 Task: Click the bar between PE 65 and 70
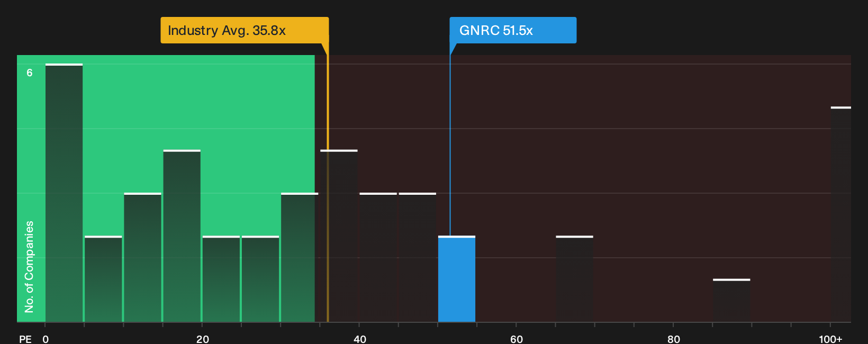pyautogui.click(x=574, y=279)
